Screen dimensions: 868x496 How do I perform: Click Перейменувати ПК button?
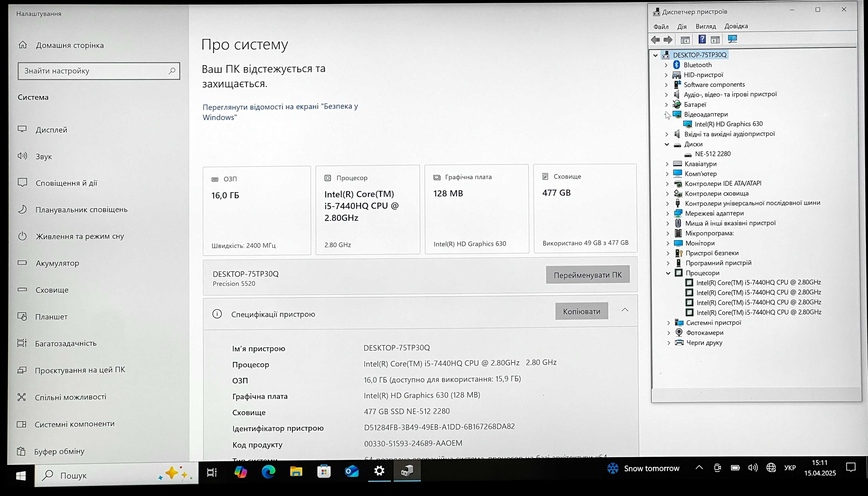coord(588,275)
